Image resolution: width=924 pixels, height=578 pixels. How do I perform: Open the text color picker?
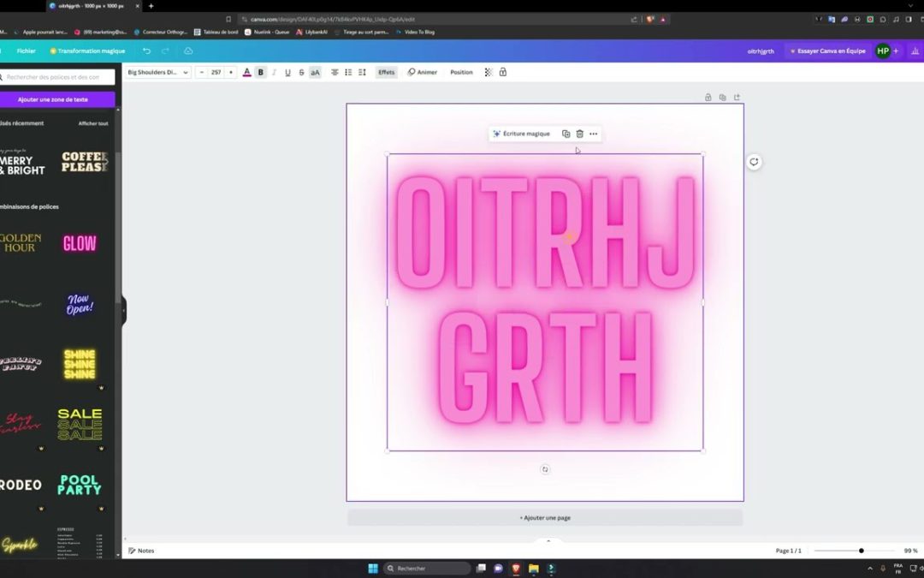click(247, 73)
